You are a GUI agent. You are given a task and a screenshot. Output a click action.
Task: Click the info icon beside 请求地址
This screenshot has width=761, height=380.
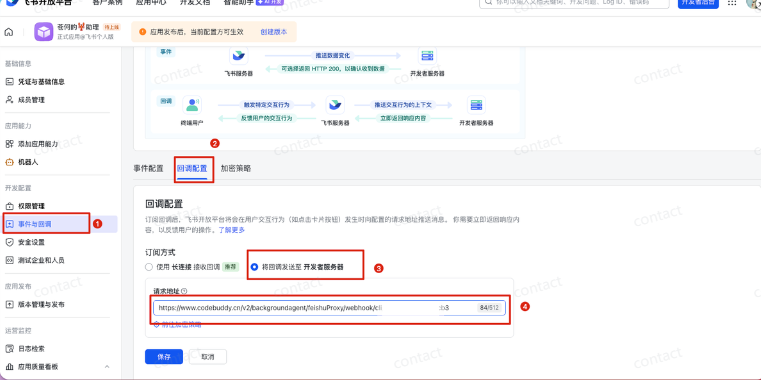coord(184,291)
